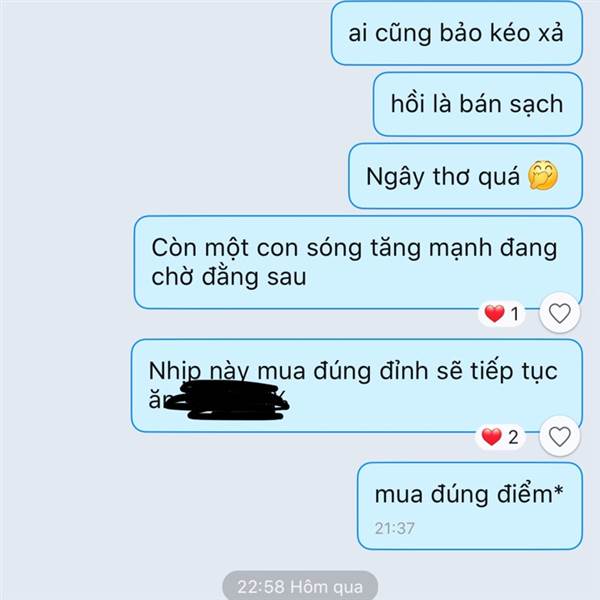Tap the 21:37 message timestamp
Viewport: 600px width, 600px height.
click(395, 528)
